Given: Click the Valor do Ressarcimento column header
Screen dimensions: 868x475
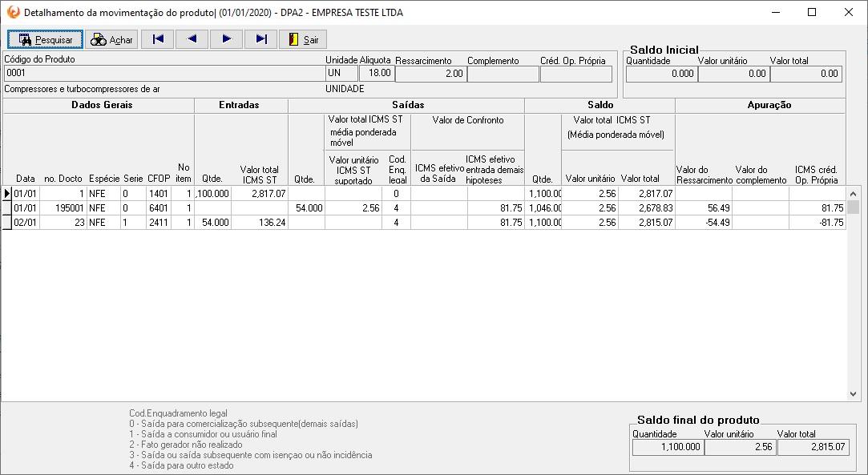Looking at the screenshot, I should pyautogui.click(x=704, y=175).
